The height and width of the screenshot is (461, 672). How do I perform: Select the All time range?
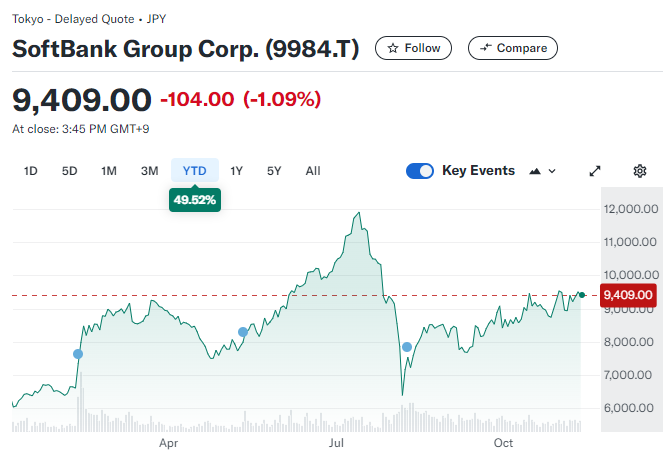click(313, 171)
